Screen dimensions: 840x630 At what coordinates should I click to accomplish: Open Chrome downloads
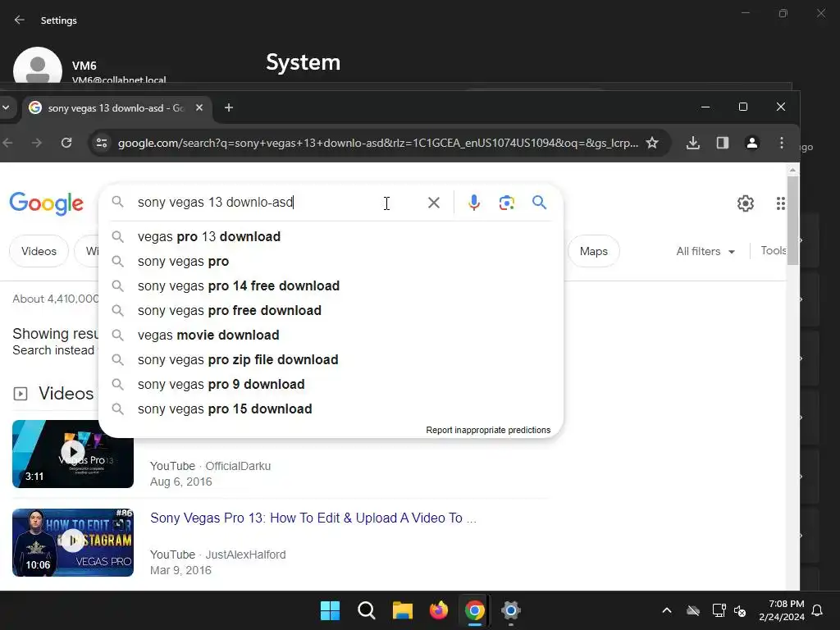(x=692, y=143)
